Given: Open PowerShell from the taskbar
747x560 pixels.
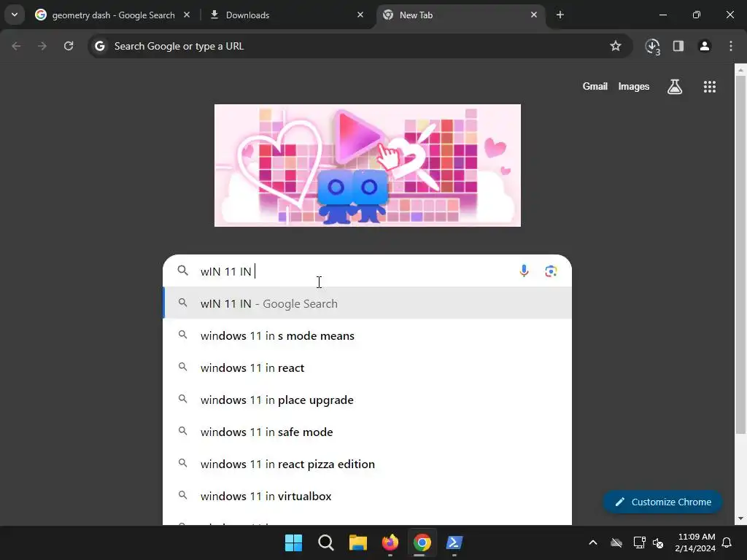Looking at the screenshot, I should [454, 542].
